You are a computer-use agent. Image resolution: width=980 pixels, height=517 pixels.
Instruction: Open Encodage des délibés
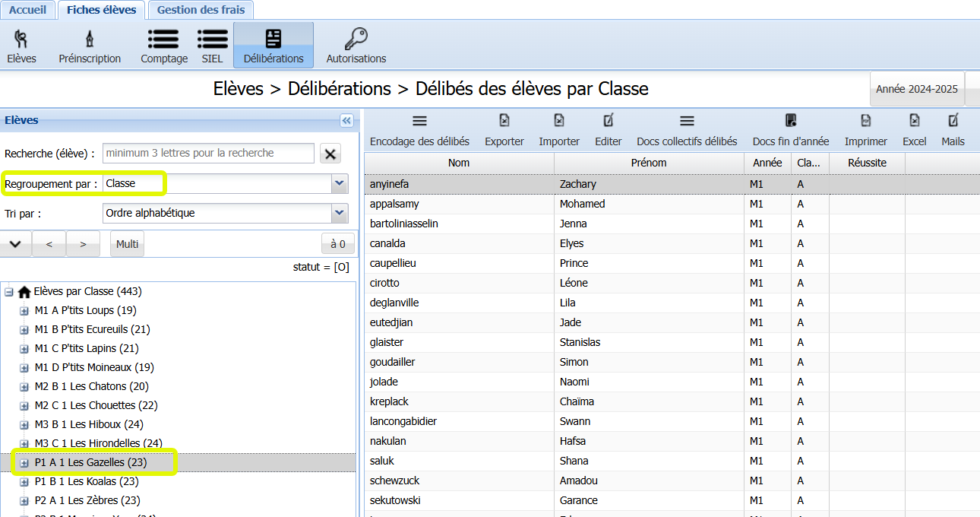click(x=419, y=131)
